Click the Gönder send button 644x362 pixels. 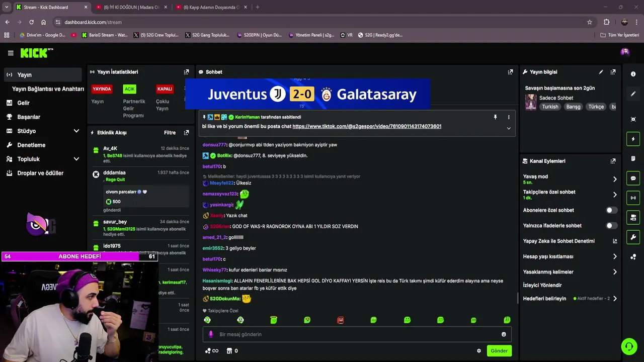[x=499, y=351]
